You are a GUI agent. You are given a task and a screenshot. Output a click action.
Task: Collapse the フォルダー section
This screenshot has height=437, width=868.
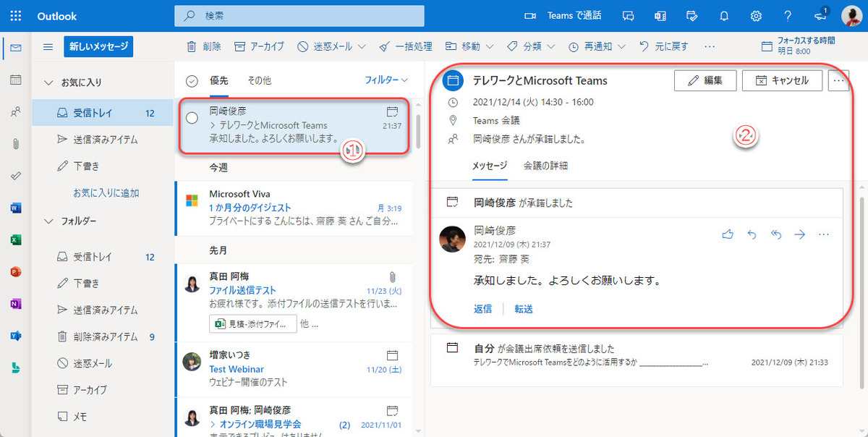click(48, 221)
